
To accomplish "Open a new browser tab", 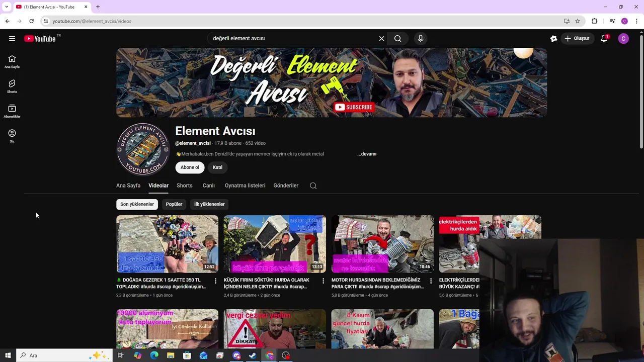I will pyautogui.click(x=98, y=7).
